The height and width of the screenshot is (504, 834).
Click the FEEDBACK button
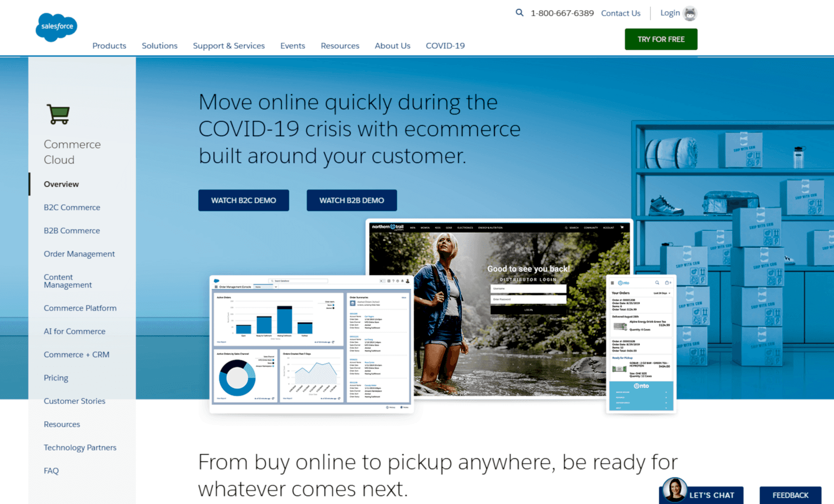[790, 495]
